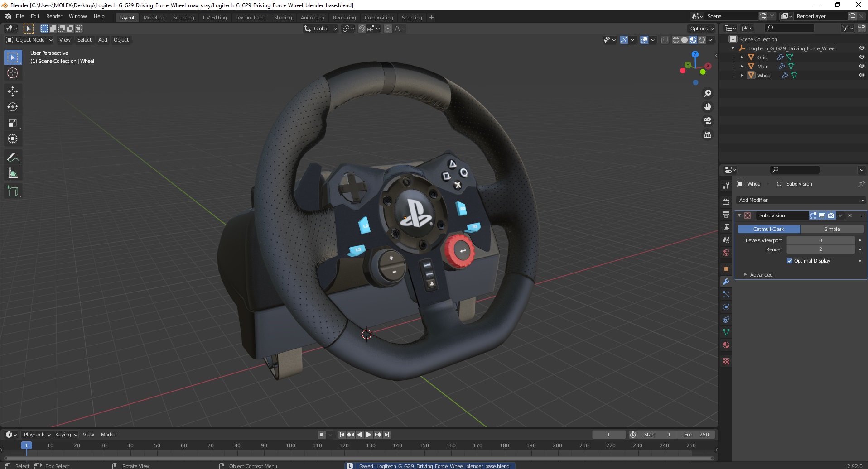Screen dimensions: 868x469
Task: Play the animation
Action: [369, 435]
